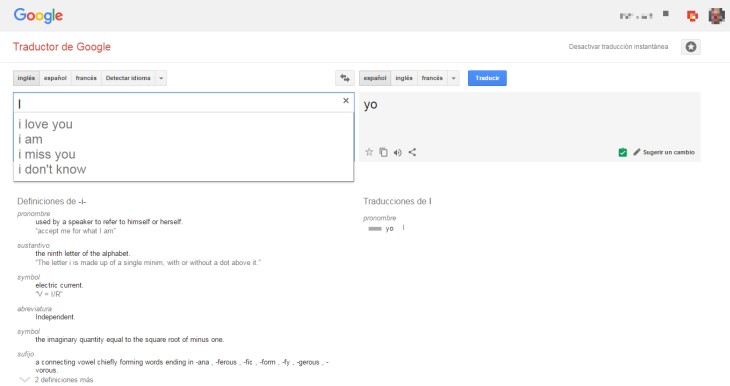
Task: Choose the 'i miss you' suggestion
Action: pyautogui.click(x=183, y=154)
